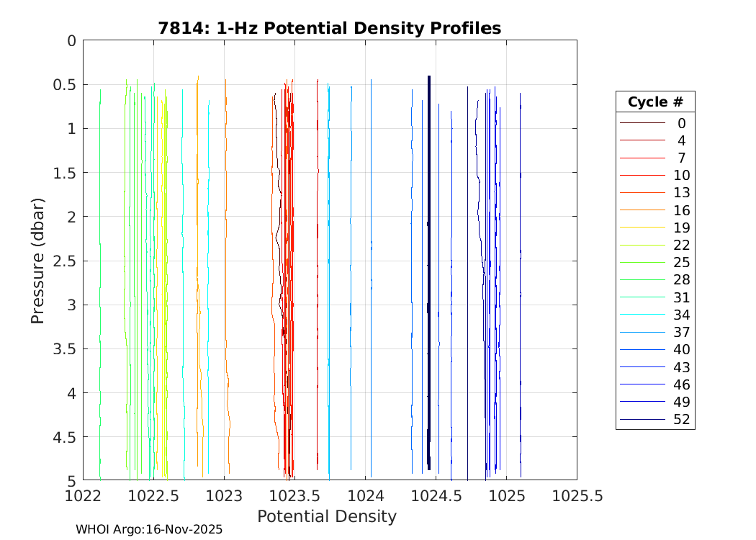756x540 pixels.
Task: Click the x-axis tick label 1022.5
Action: [153, 495]
